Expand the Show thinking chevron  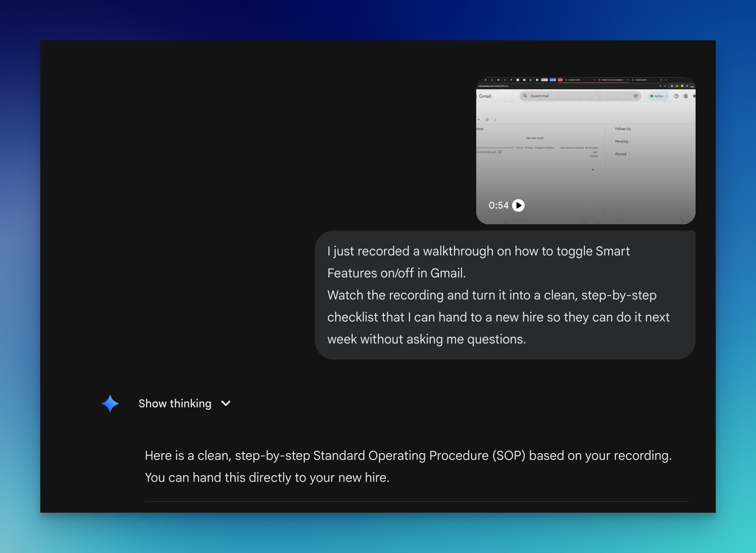(x=226, y=403)
